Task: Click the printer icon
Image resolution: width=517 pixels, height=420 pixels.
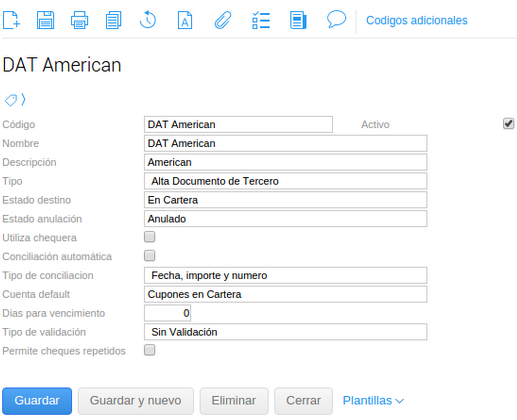Action: click(80, 20)
